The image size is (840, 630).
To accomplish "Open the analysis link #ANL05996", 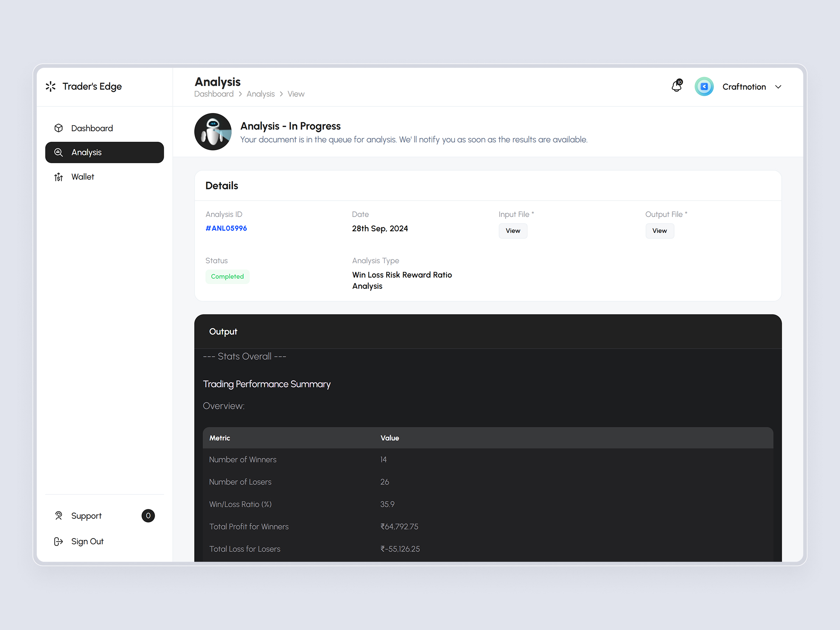I will [226, 228].
